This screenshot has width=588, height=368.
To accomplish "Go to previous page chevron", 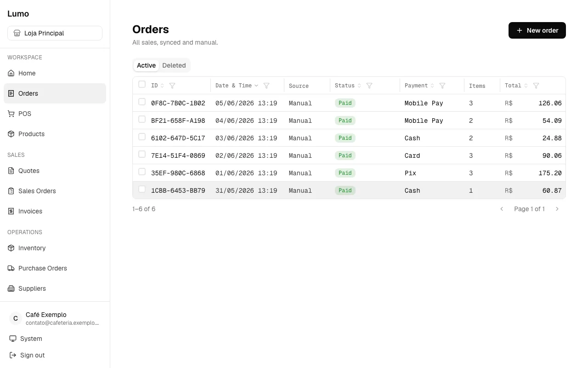I will point(502,209).
